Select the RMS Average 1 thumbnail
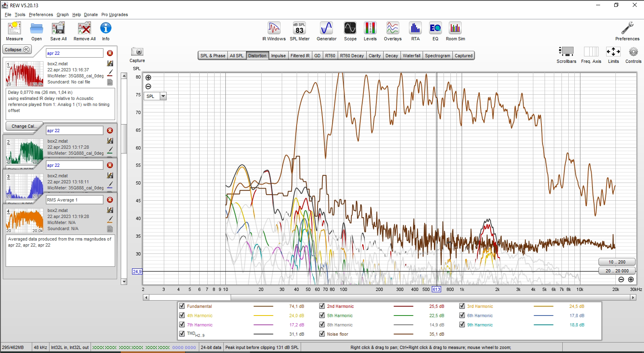Viewport: 644px width, 353px height. [x=25, y=220]
